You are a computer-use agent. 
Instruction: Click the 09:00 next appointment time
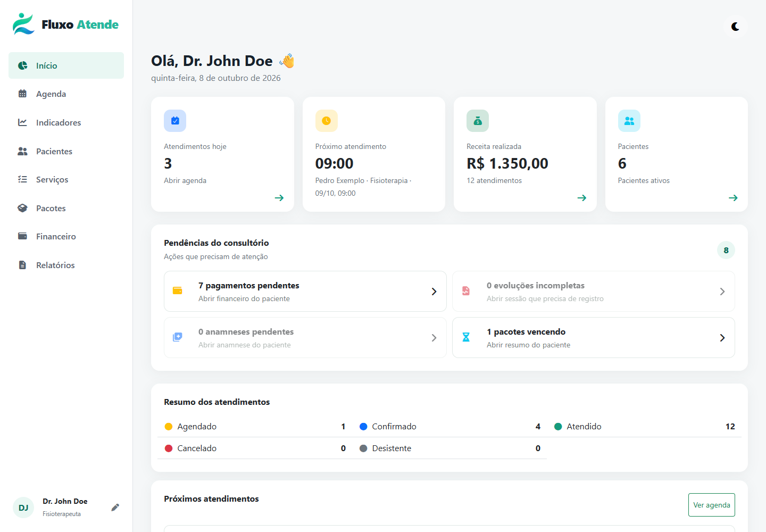click(335, 163)
